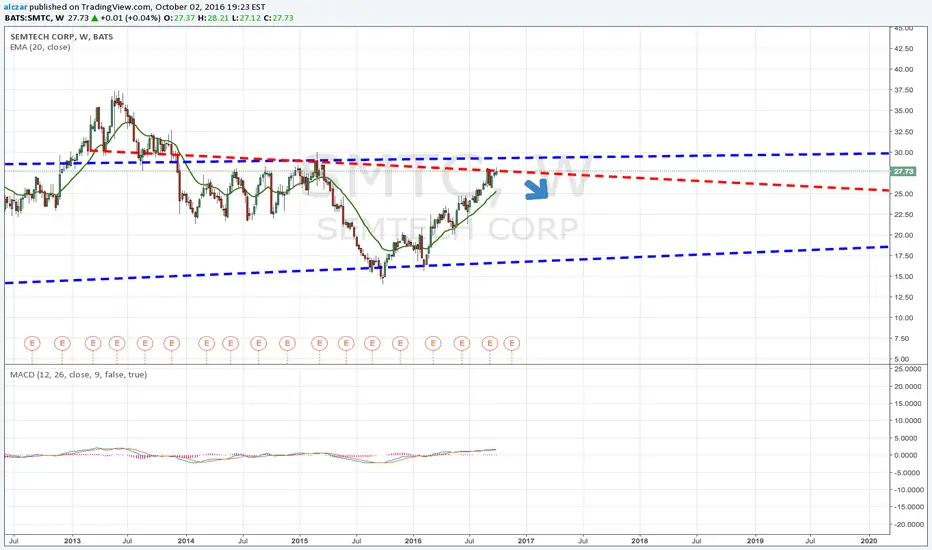Click the close value C:27.73

[x=278, y=18]
